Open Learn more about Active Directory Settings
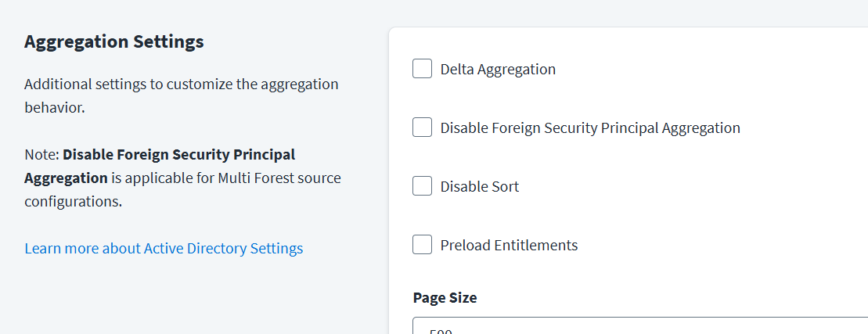This screenshot has height=334, width=868. pyautogui.click(x=164, y=249)
